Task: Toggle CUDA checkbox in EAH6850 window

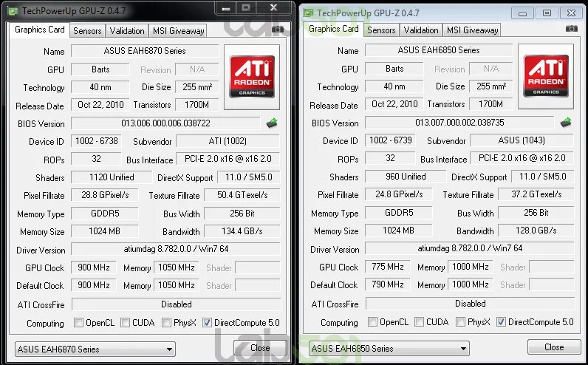Action: pos(420,322)
